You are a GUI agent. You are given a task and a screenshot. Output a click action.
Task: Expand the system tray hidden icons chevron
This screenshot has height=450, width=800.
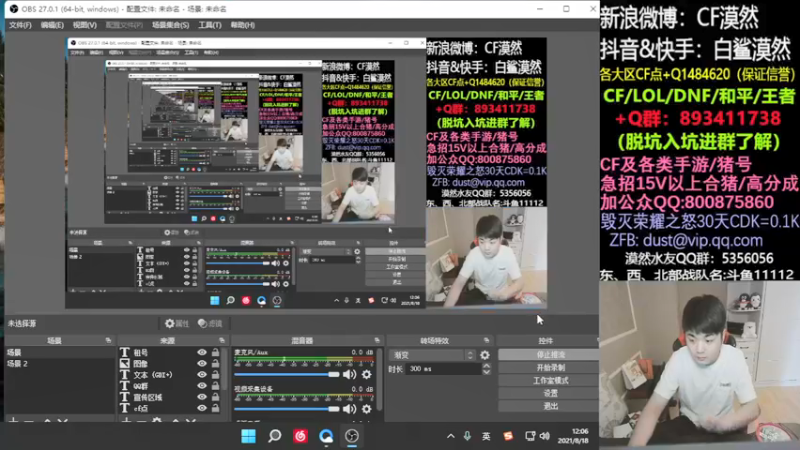tap(450, 436)
